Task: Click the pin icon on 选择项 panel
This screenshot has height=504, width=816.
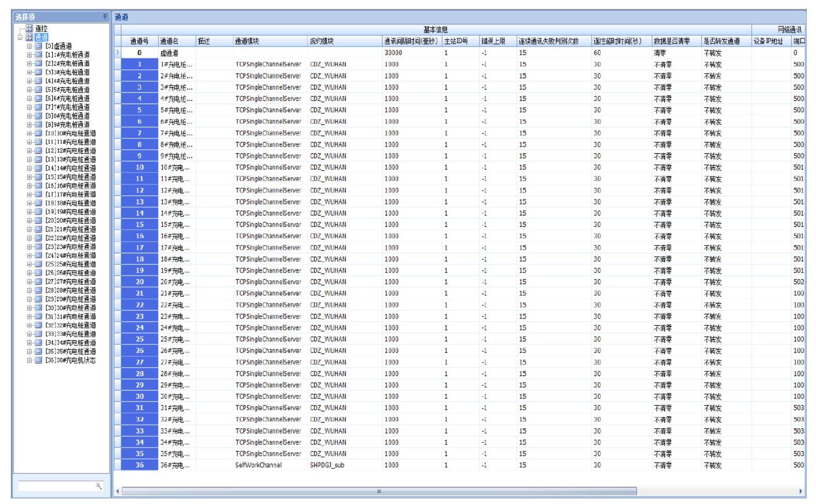Action: (x=105, y=17)
